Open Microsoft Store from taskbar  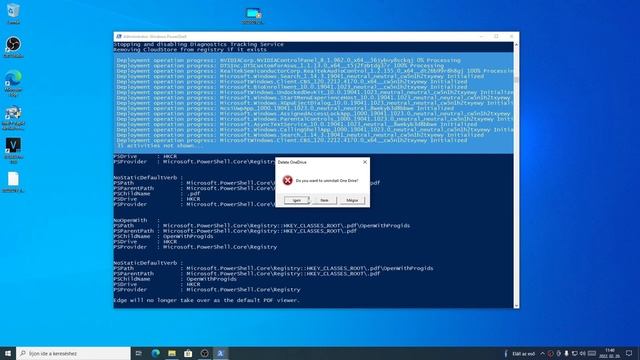(188, 353)
